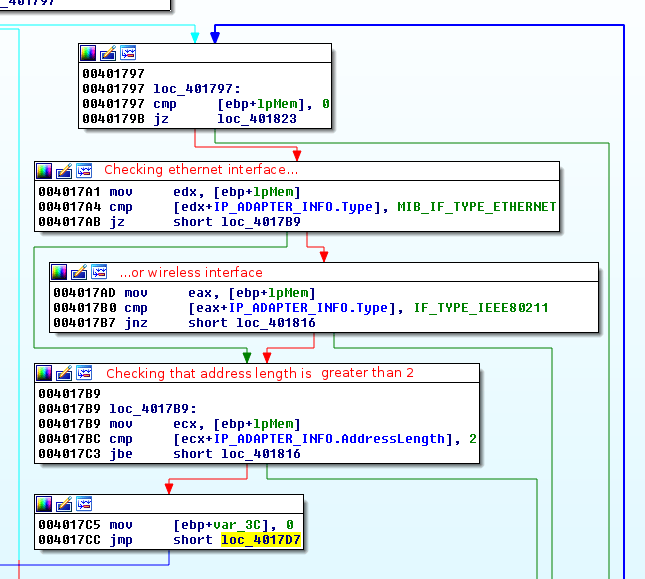Screen dimensions: 645x579
Task: Click pencil icon on address length check node
Action: click(x=64, y=373)
